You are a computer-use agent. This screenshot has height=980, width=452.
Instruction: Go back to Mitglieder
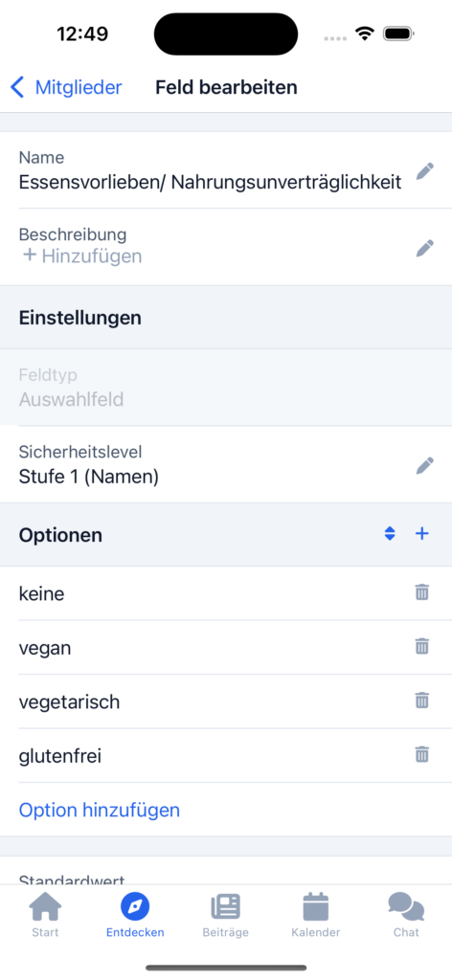[66, 87]
